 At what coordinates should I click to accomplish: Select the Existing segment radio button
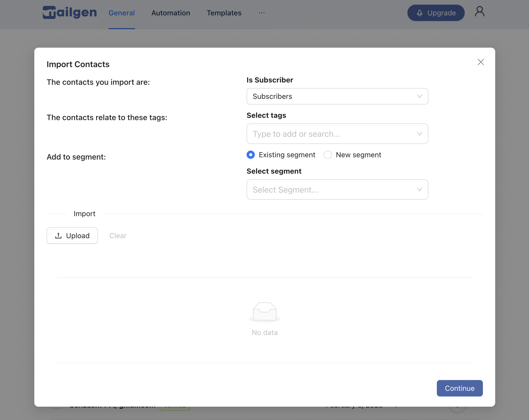(251, 155)
